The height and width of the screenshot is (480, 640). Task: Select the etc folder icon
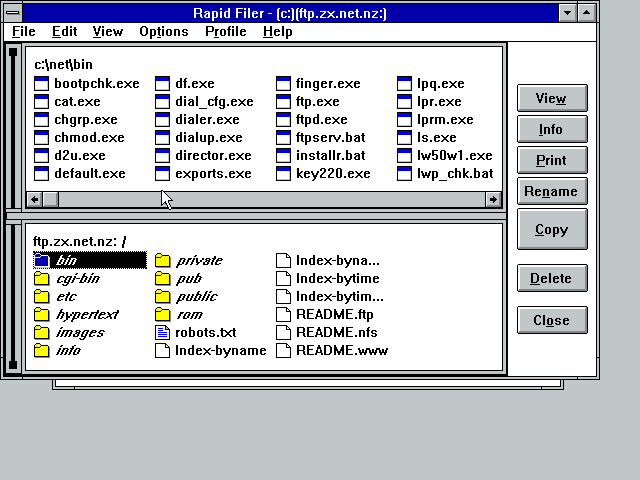[41, 296]
